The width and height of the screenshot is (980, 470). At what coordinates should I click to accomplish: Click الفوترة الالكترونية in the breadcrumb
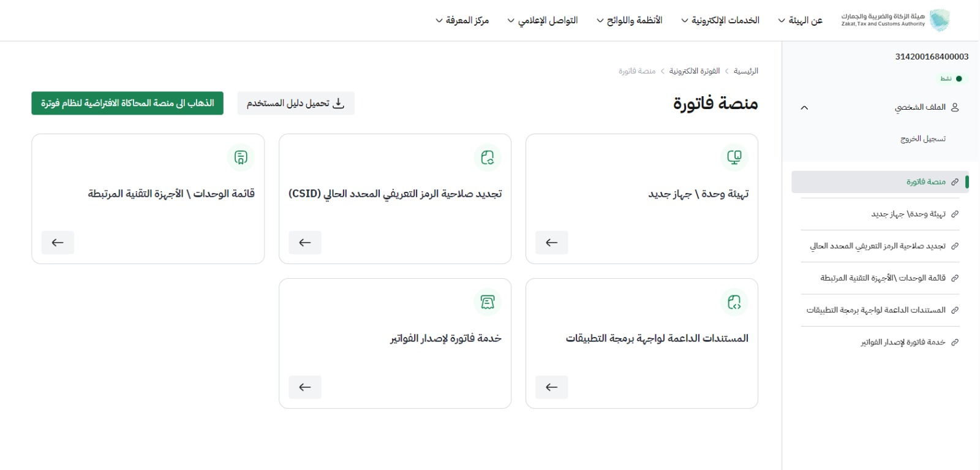point(695,71)
